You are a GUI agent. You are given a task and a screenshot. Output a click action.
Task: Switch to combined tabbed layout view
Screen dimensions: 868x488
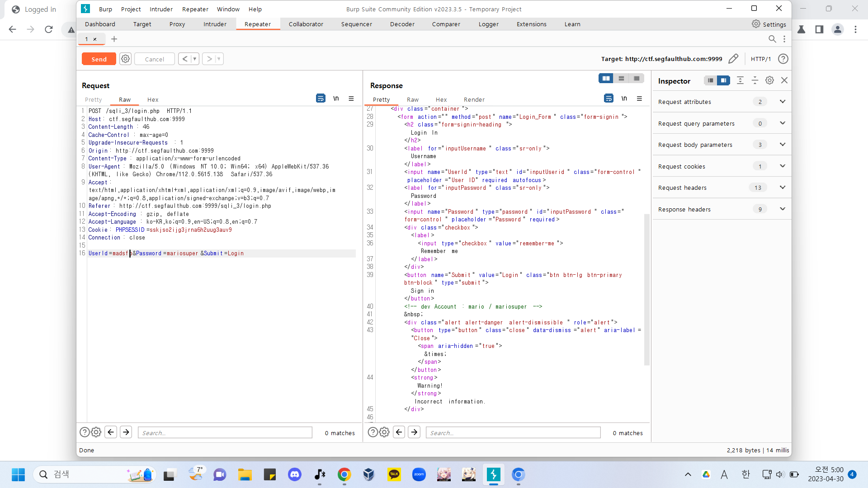pyautogui.click(x=637, y=79)
